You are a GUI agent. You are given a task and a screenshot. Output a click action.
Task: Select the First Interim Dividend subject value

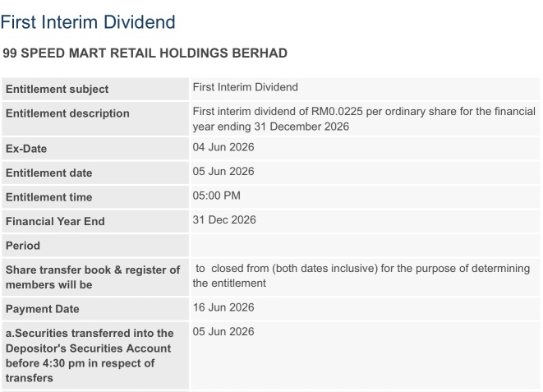coord(245,87)
